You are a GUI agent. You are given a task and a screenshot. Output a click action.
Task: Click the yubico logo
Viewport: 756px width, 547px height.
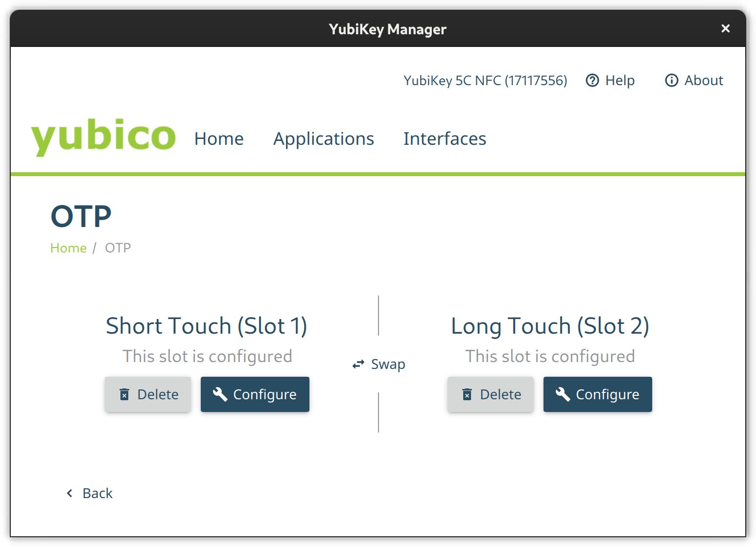[x=103, y=137]
